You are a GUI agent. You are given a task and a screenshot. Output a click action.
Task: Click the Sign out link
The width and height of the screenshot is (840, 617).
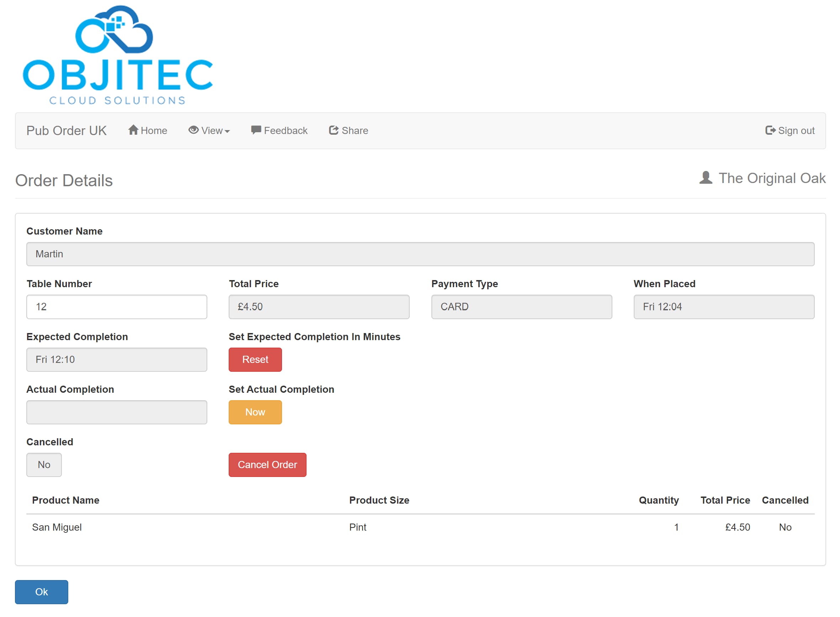pyautogui.click(x=790, y=130)
